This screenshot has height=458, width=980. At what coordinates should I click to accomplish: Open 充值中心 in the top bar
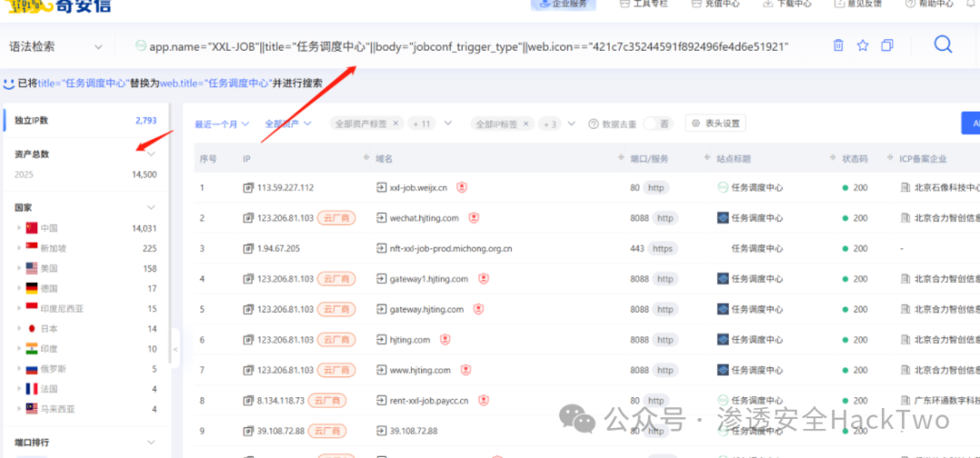(x=716, y=4)
